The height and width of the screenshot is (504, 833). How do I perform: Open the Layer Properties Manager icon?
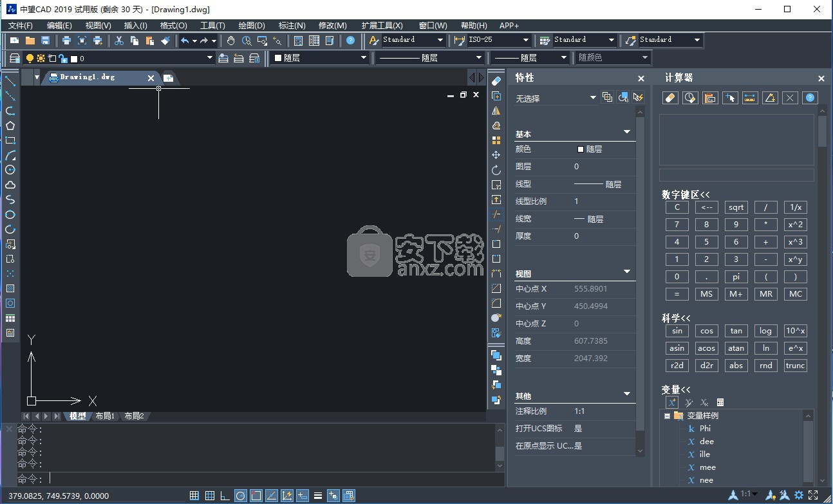tap(15, 58)
